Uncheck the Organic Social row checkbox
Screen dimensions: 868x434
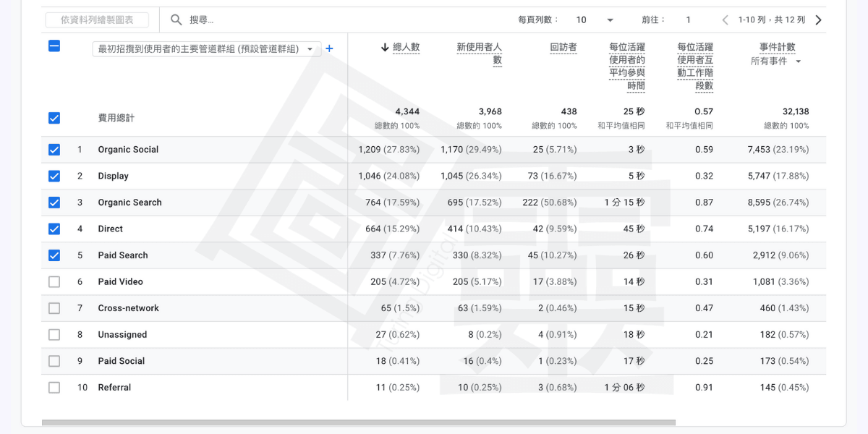(x=54, y=150)
